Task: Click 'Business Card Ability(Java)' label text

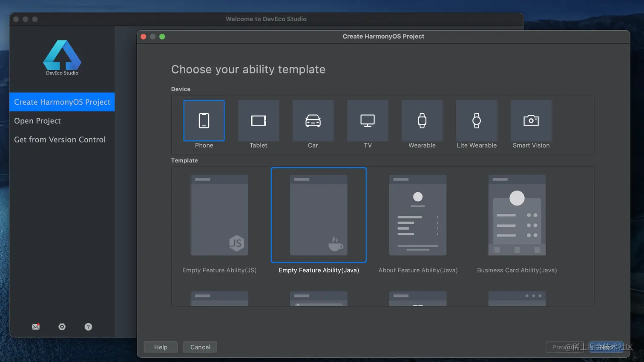Action: point(517,270)
